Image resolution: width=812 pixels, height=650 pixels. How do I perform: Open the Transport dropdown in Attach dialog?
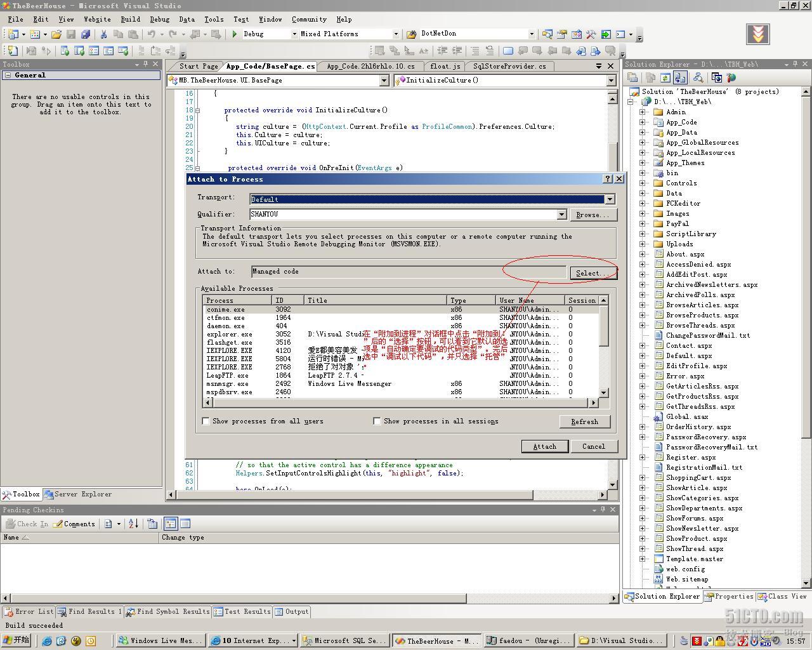pyautogui.click(x=610, y=199)
